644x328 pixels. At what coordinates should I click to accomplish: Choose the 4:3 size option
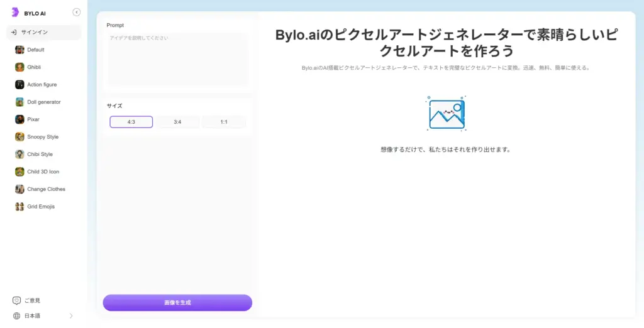tap(131, 122)
